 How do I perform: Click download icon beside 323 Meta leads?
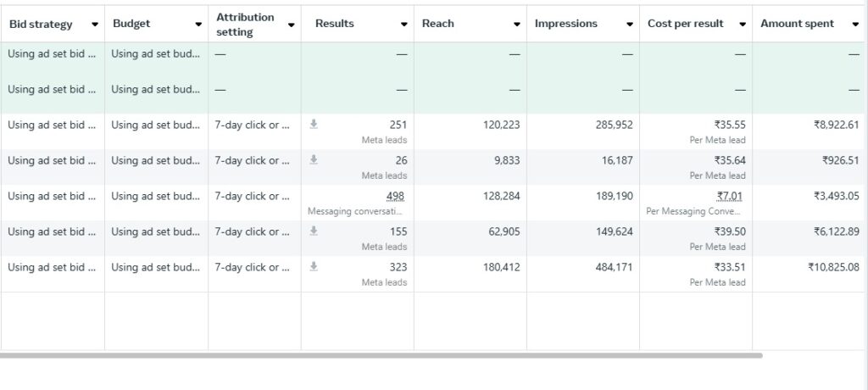coord(314,266)
